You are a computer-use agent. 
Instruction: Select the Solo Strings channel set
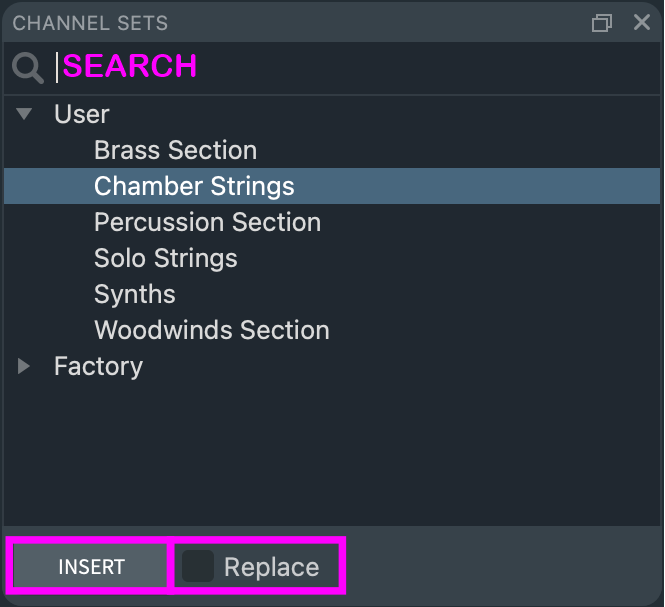165,258
